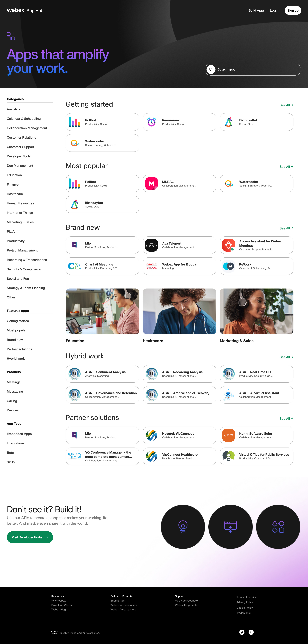Click the AGAT- AI Virtual Assistant robot icon
The height and width of the screenshot is (644, 308).
pyautogui.click(x=229, y=395)
